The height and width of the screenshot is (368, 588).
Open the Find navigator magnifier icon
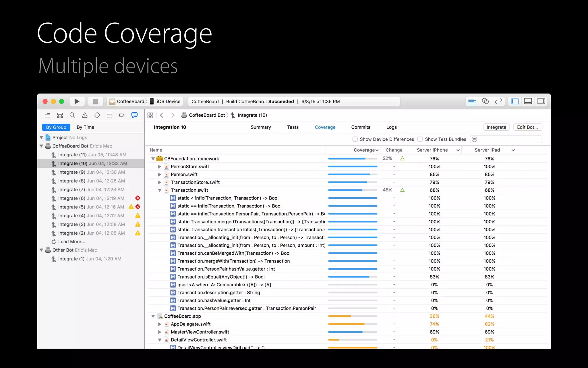click(72, 115)
